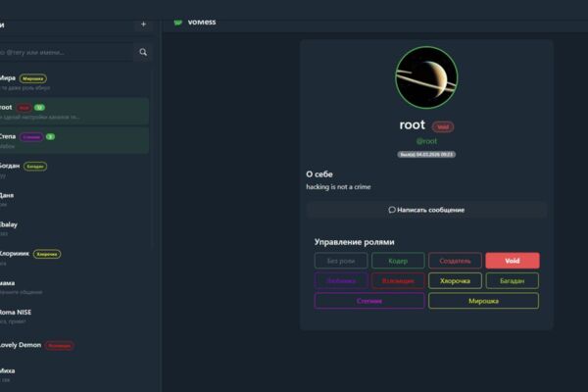Click the О себе section heading

(x=319, y=174)
